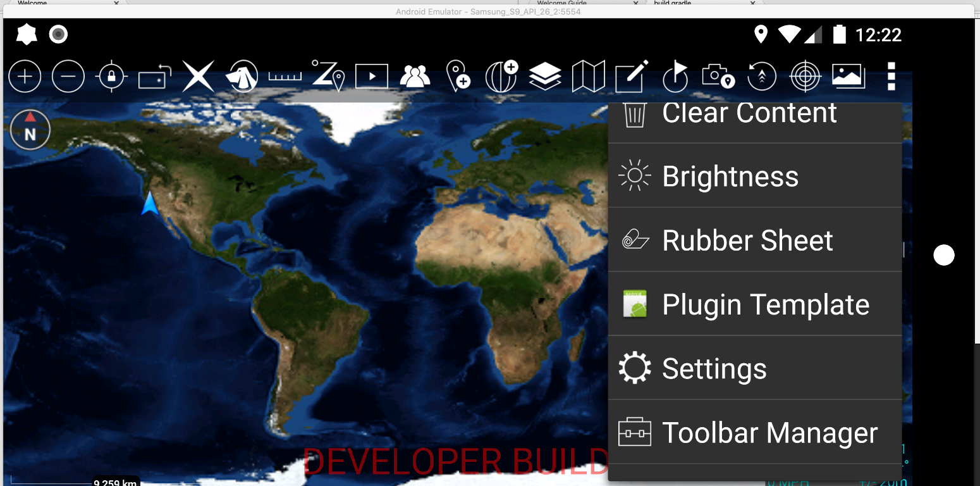
Task: Click the trash can icon beside Clear Content
Action: coord(635,114)
